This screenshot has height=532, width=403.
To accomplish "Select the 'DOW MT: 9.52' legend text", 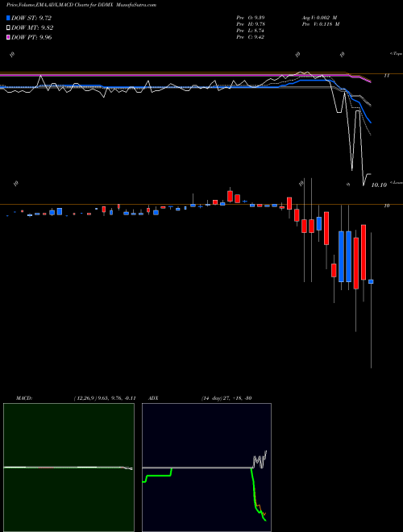I will pyautogui.click(x=32, y=28).
